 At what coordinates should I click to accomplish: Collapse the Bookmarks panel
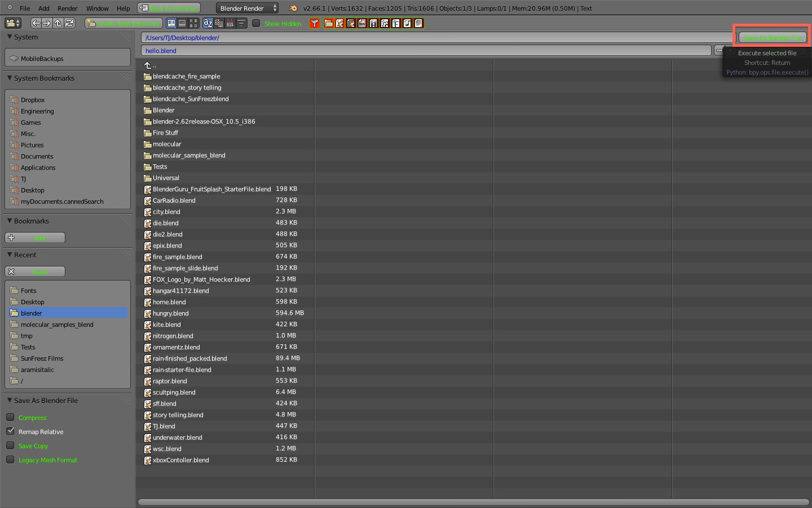(x=10, y=221)
